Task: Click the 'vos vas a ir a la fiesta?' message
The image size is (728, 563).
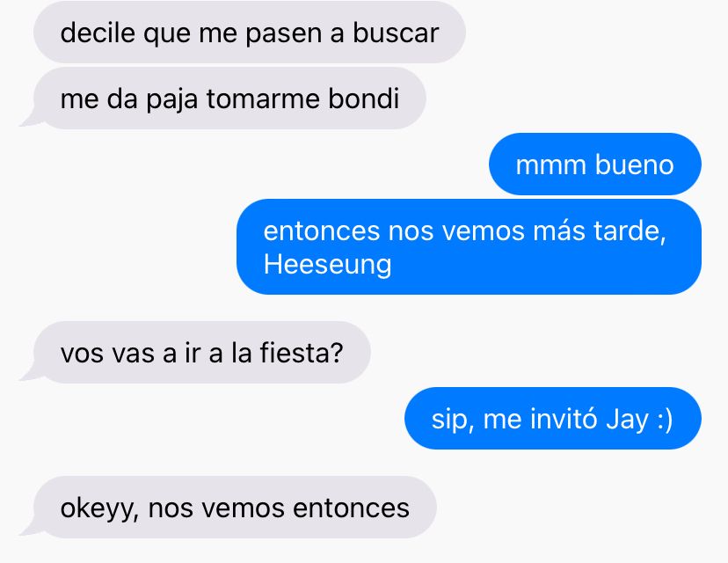Action: pos(202,352)
